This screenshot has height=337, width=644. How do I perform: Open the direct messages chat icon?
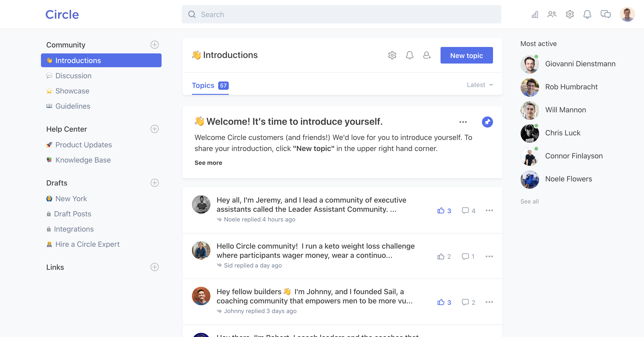606,15
